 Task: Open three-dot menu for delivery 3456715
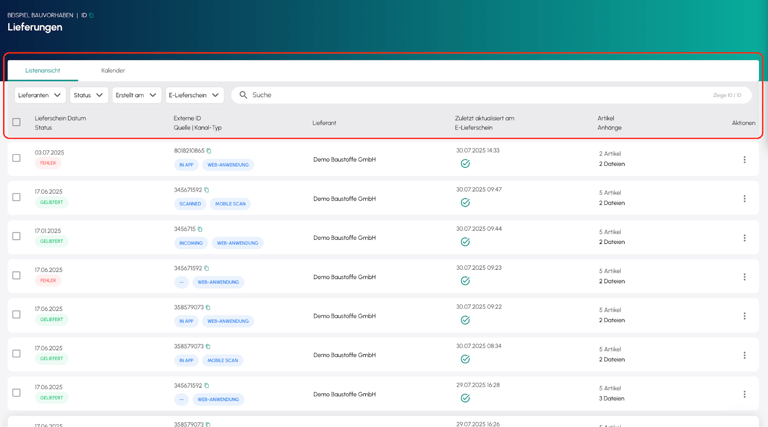click(x=744, y=238)
